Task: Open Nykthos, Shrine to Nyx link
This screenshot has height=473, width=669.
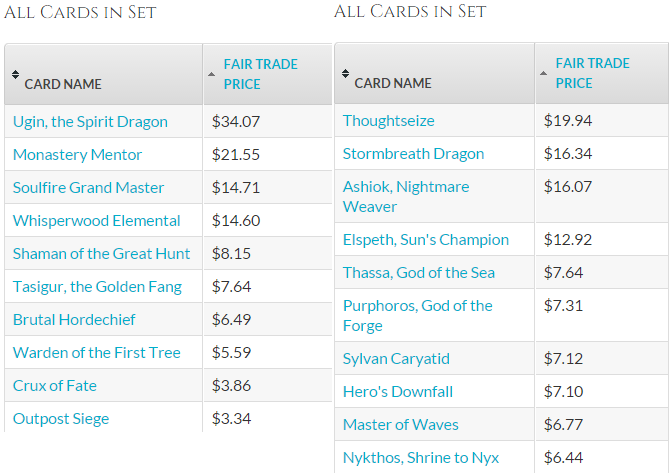Action: (421, 458)
